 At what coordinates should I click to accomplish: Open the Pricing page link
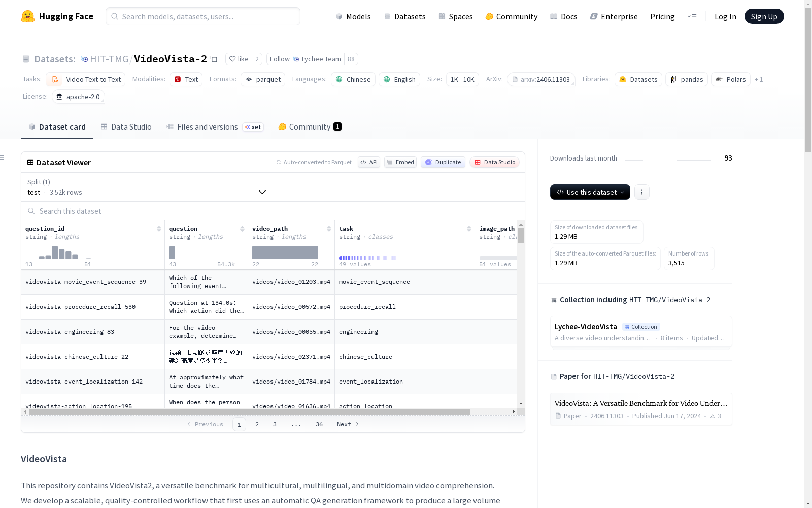coord(662,16)
